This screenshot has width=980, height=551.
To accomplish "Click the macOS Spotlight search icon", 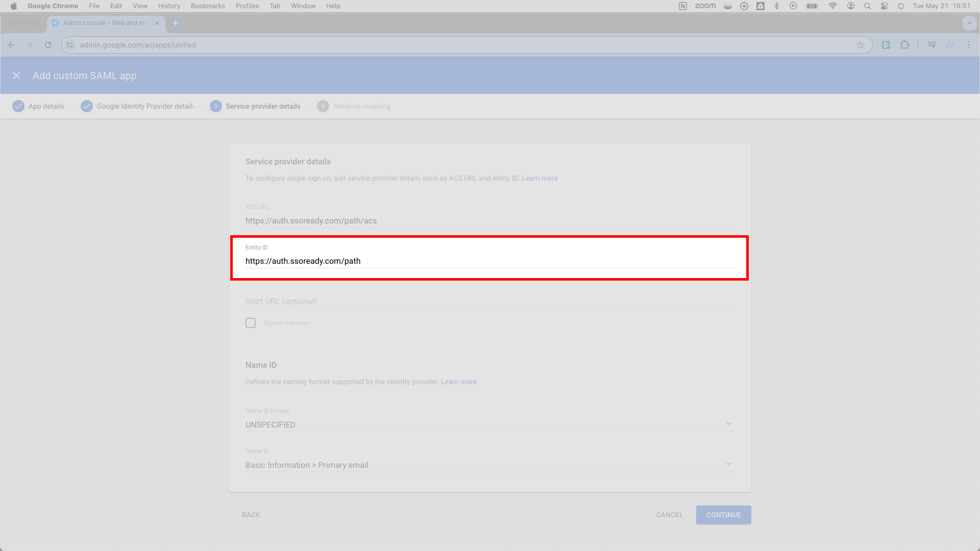I will (867, 6).
